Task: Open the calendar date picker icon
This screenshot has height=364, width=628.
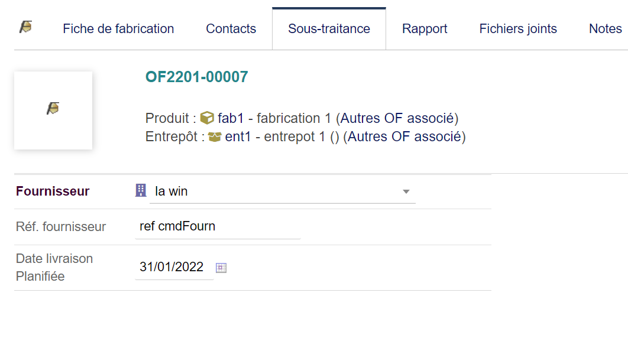Action: (221, 268)
